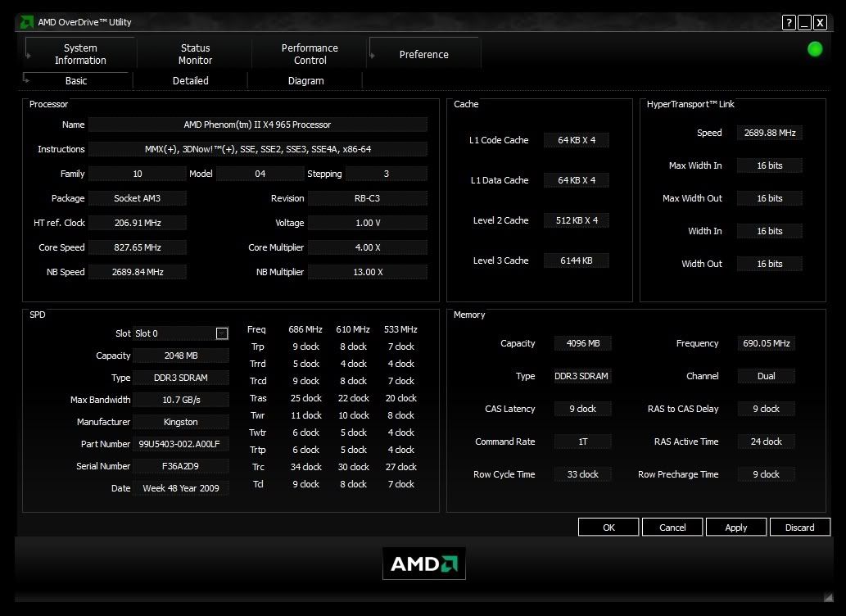Click the Family value 10
This screenshot has height=616, width=846.
(137, 174)
